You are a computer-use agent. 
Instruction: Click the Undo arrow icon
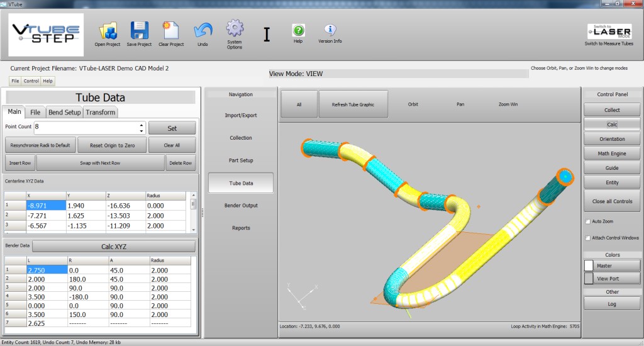[x=203, y=31]
